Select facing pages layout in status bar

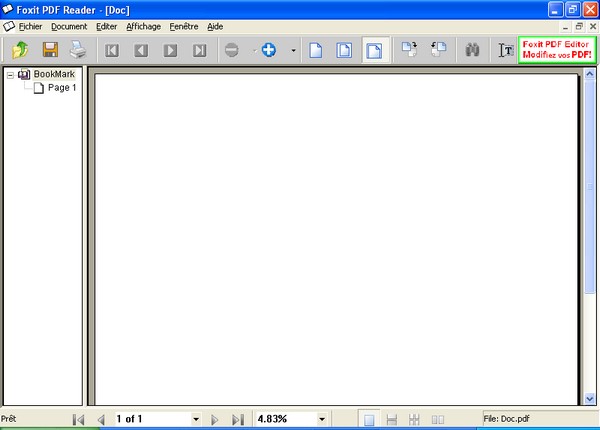click(x=438, y=420)
